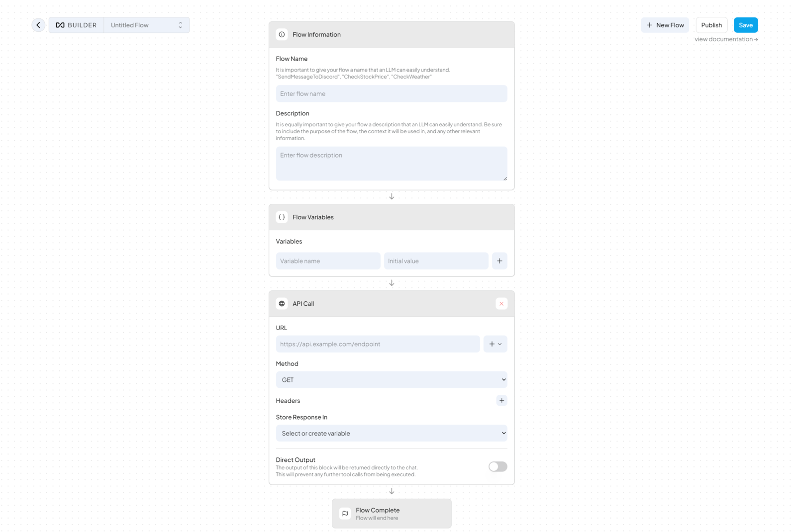The width and height of the screenshot is (796, 532).
Task: Click the New Flow button
Action: pos(665,25)
